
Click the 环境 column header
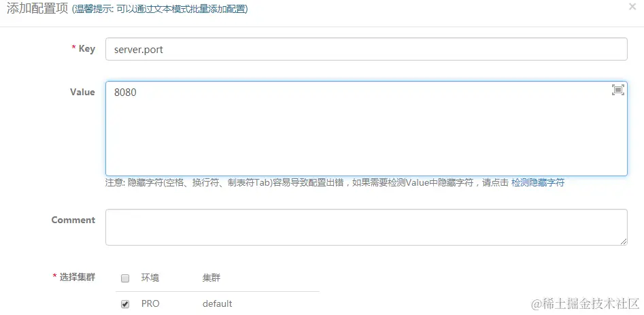point(150,278)
